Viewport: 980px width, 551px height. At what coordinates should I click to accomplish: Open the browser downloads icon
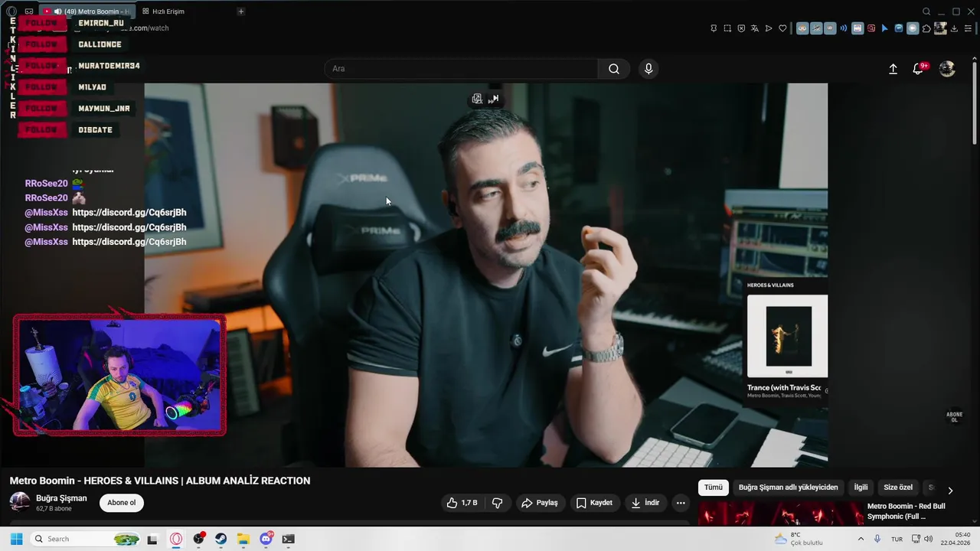pos(955,28)
